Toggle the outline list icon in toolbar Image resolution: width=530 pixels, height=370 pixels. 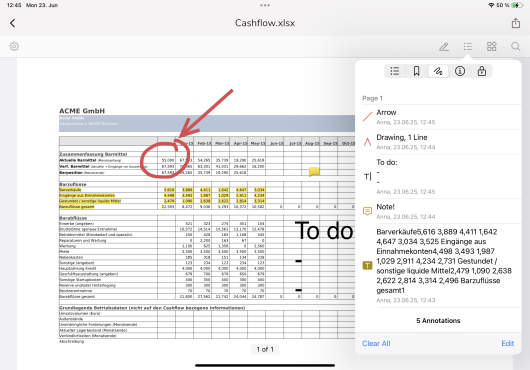click(468, 46)
